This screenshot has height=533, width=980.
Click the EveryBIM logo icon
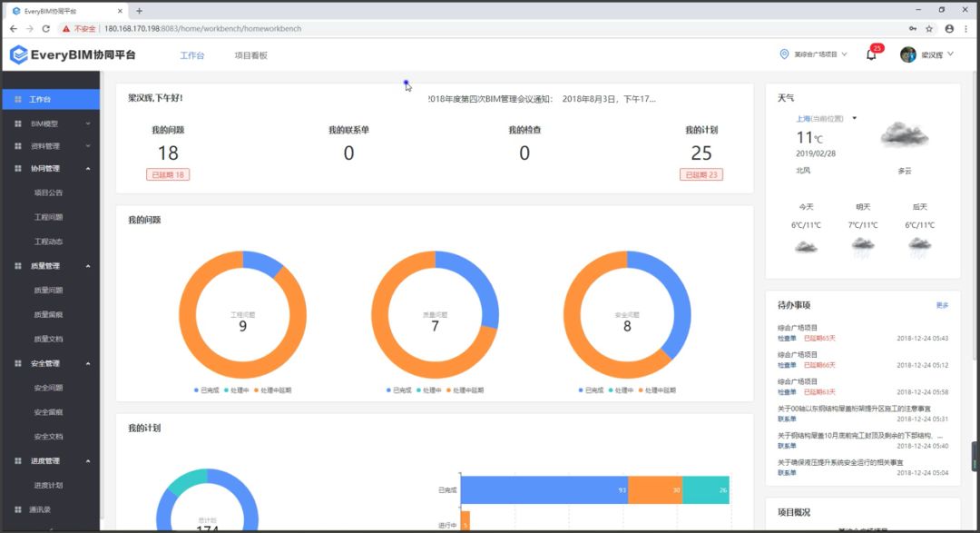19,55
